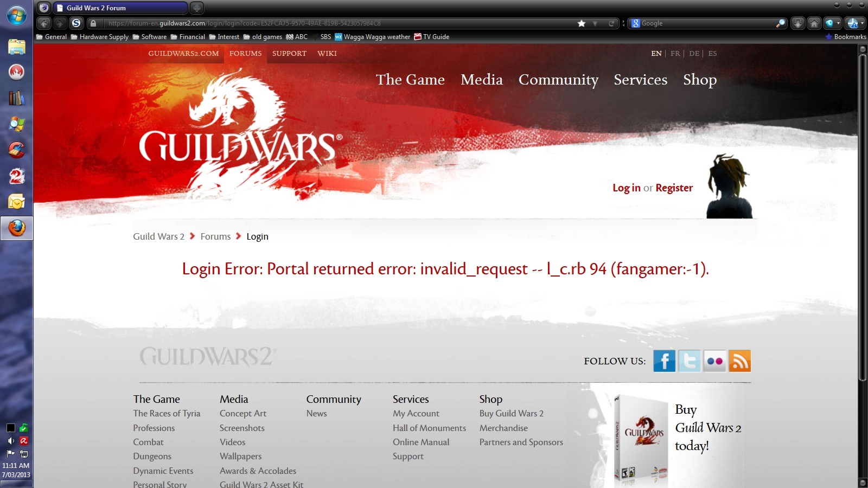Open the Media main navigation menu

pos(482,80)
